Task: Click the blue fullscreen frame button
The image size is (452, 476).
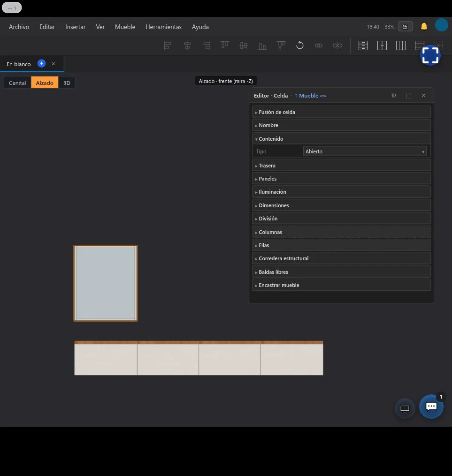Action: pyautogui.click(x=430, y=55)
